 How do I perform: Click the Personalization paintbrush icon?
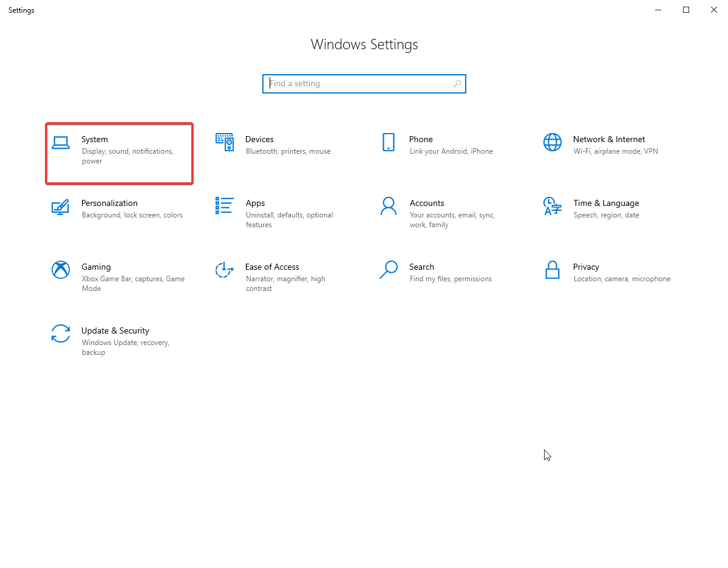click(61, 207)
